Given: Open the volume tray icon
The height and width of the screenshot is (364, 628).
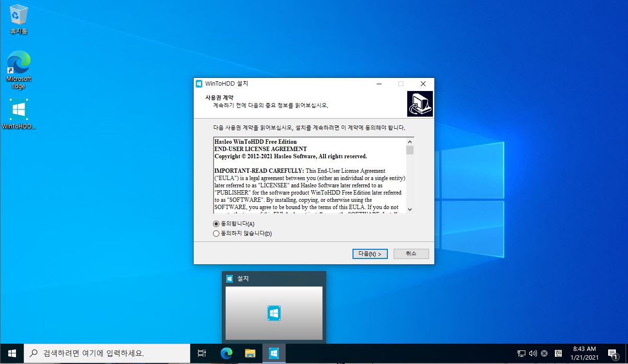Looking at the screenshot, I should coord(533,353).
